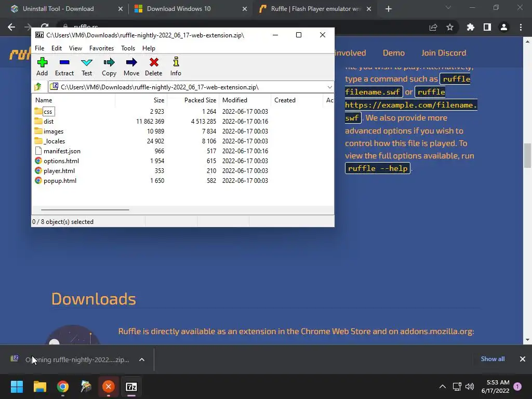The image size is (532, 399).
Task: Sort files by the Name column header
Action: tap(74, 100)
